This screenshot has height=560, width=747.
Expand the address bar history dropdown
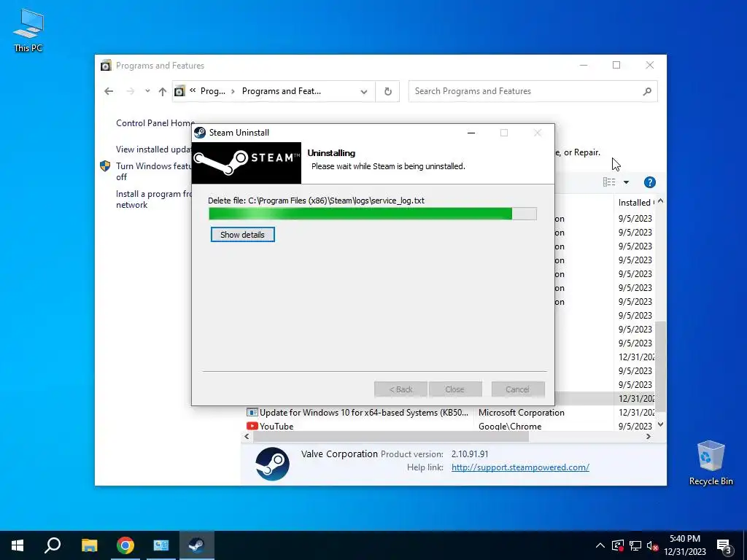point(364,91)
